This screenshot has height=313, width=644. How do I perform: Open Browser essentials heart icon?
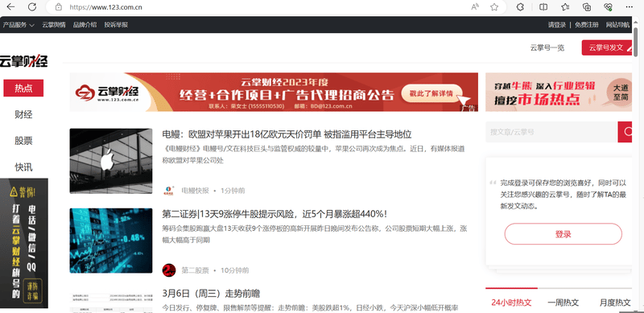pos(609,7)
